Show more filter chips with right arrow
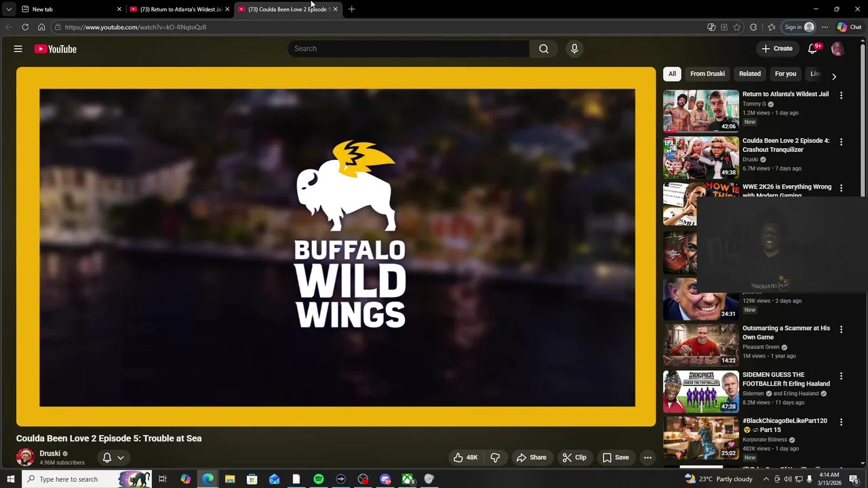Screen dimensions: 868x488 point(834,77)
